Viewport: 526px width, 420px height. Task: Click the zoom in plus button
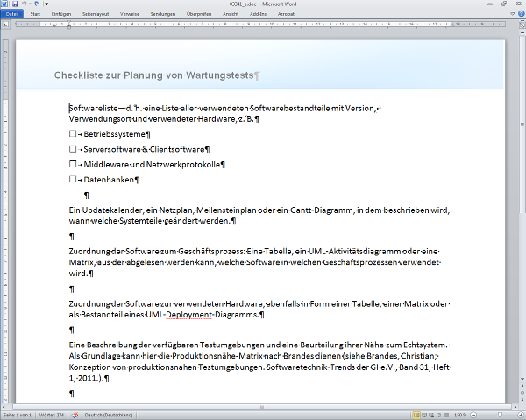[x=521, y=415]
